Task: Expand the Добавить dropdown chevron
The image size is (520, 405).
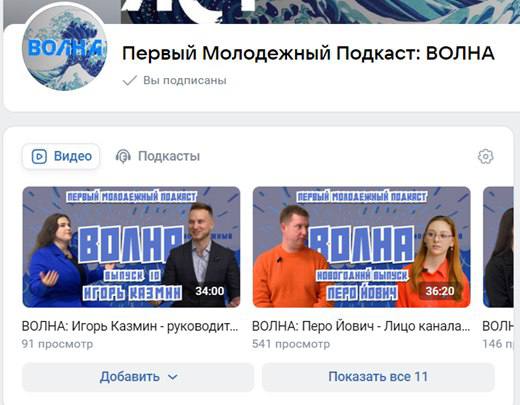Action: [x=173, y=377]
